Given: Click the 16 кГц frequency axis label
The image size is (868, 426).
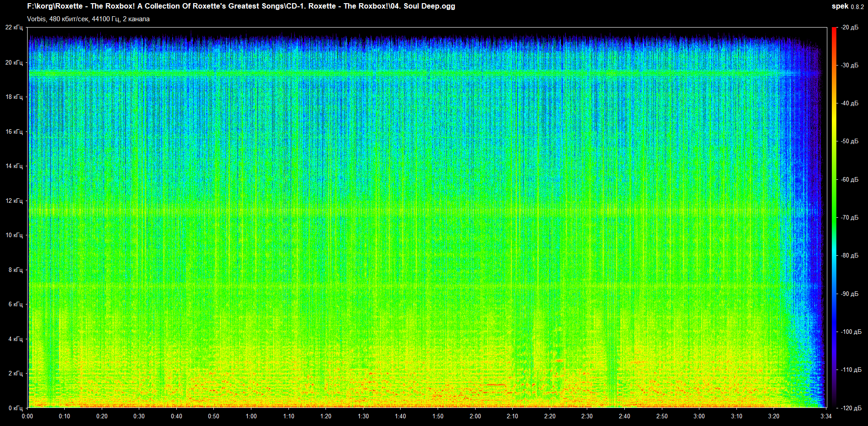Looking at the screenshot, I should coord(14,131).
